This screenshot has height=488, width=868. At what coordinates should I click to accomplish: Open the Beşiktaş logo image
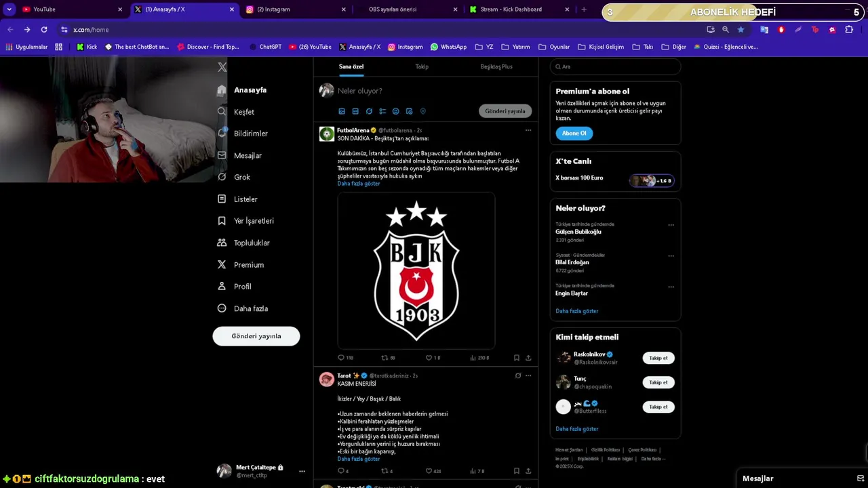[x=416, y=270]
